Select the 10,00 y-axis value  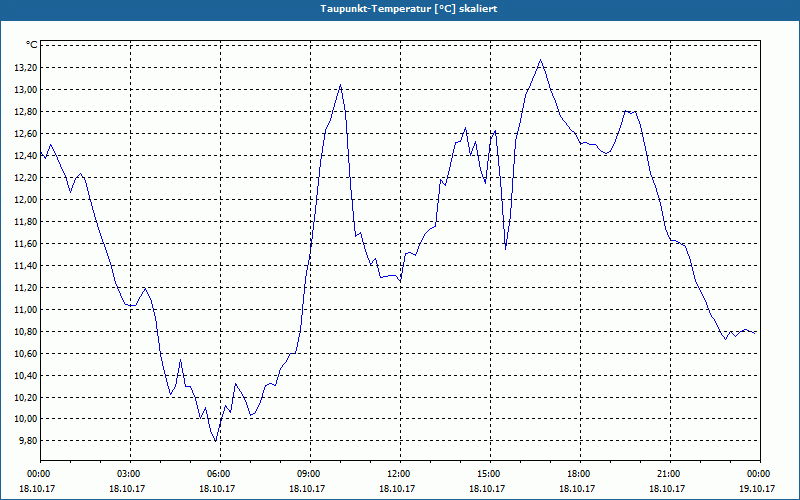click(28, 419)
